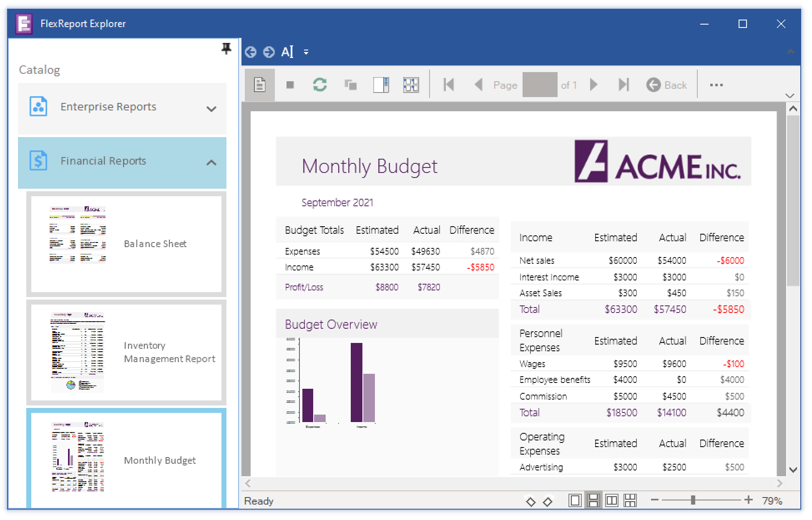The width and height of the screenshot is (812, 520).
Task: Click the next page arrow
Action: 594,85
